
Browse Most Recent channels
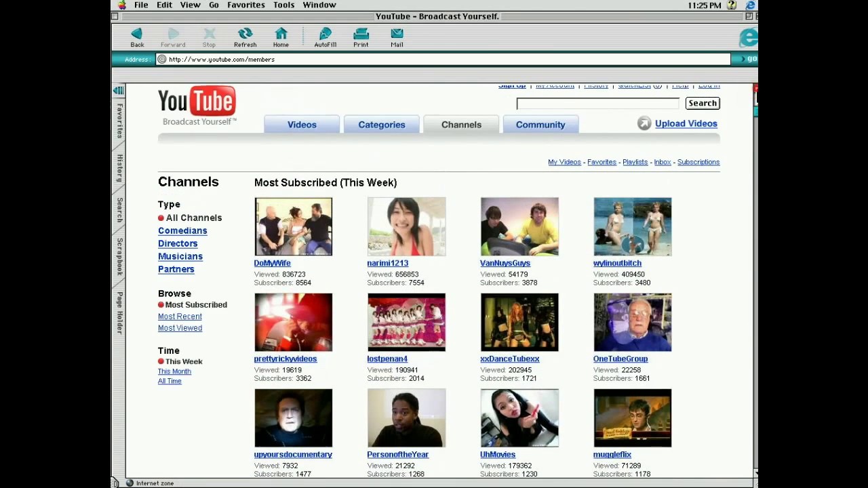click(x=180, y=317)
